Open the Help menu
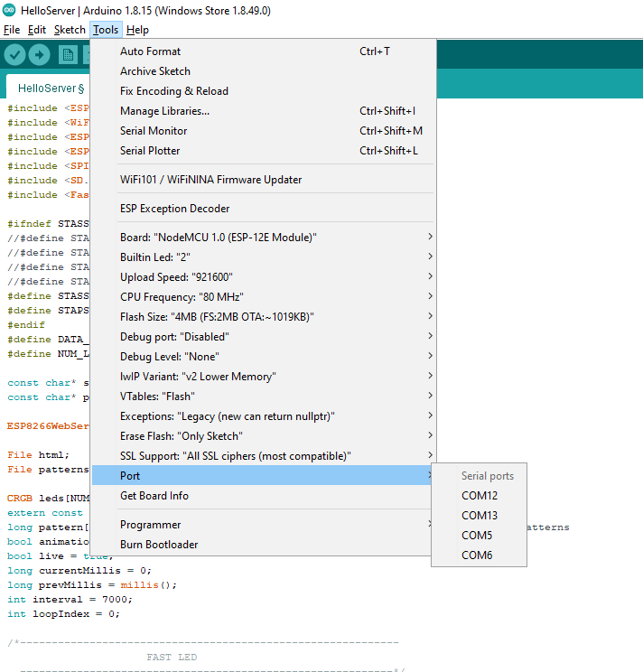This screenshot has height=672, width=643. coord(137,30)
